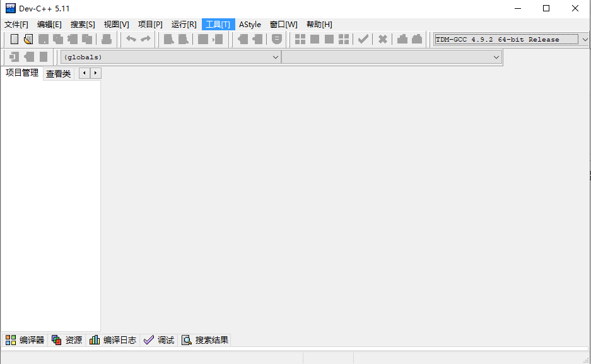Click the debug check-mark toolbar icon
This screenshot has height=364, width=591.
point(363,39)
